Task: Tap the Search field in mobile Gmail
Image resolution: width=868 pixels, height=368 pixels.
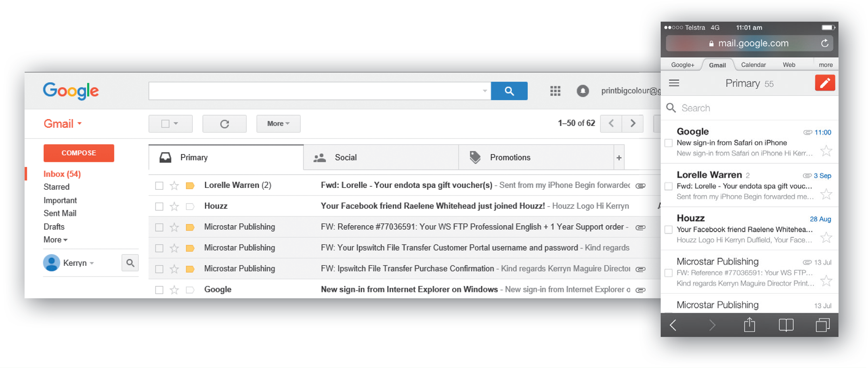Action: [x=749, y=108]
